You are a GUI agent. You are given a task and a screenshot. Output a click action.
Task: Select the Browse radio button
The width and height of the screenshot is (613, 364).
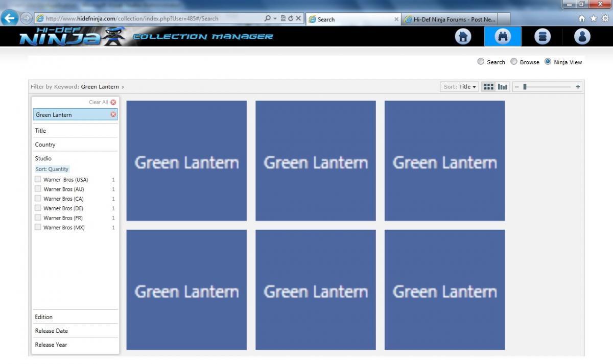point(514,62)
